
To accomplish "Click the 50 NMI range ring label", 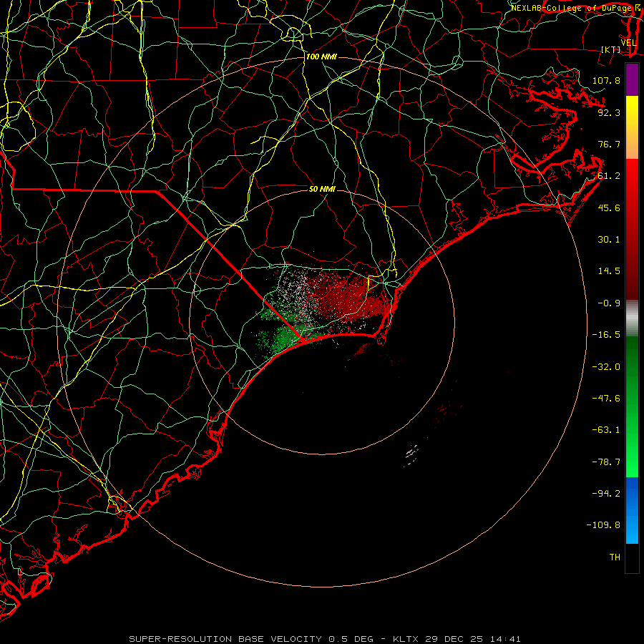I will [322, 189].
